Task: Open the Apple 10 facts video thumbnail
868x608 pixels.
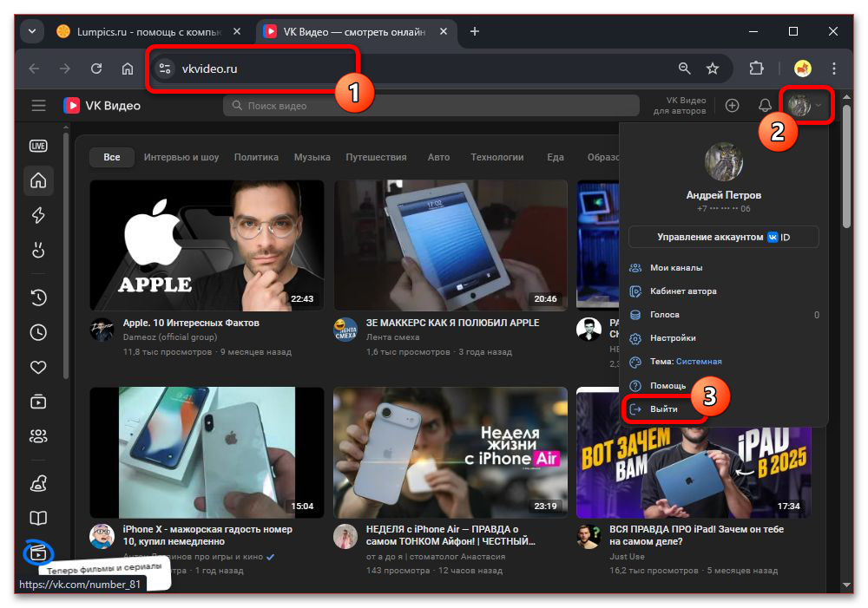Action: point(207,245)
